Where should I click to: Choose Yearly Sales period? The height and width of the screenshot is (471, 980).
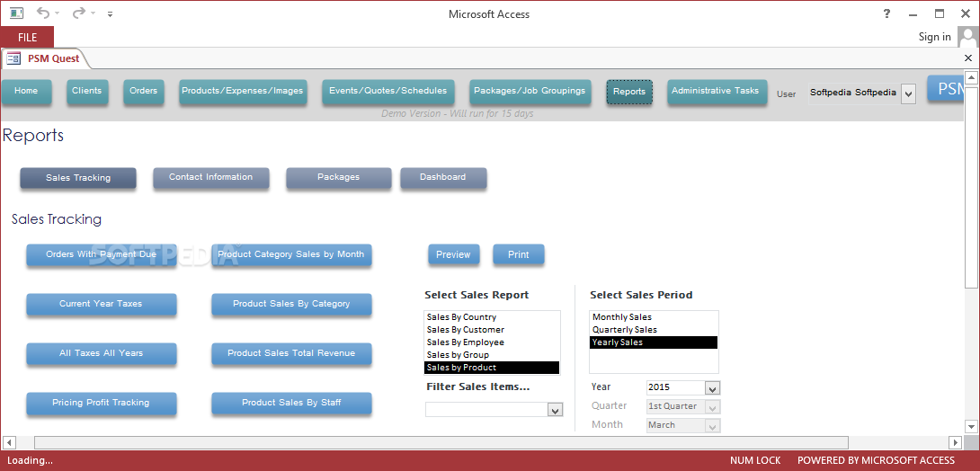[654, 342]
